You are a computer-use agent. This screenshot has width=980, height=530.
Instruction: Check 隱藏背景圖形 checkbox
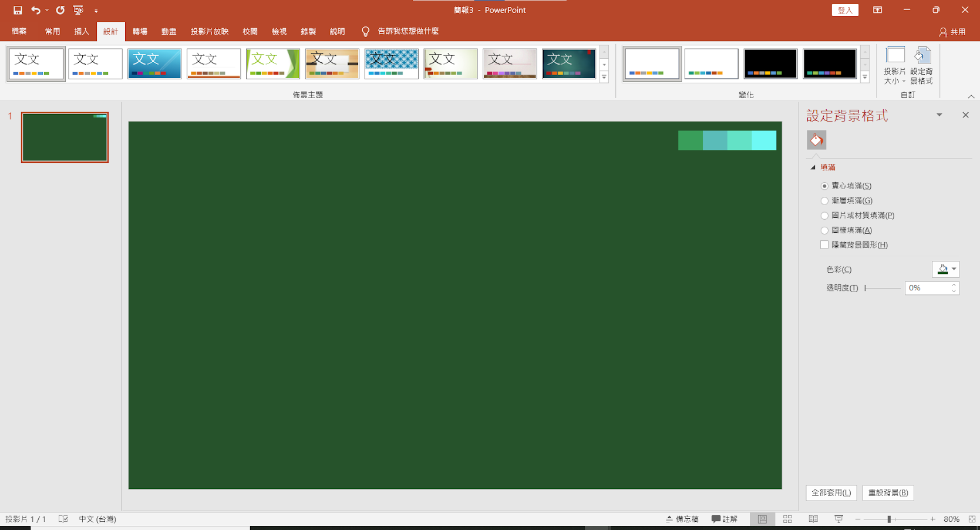point(824,245)
